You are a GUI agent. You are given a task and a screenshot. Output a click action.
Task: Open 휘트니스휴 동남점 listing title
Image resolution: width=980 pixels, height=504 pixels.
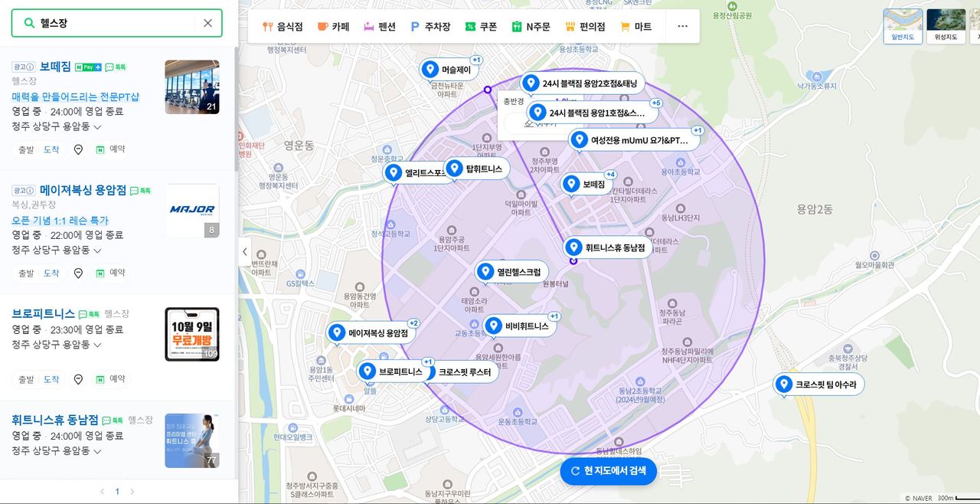(x=55, y=420)
